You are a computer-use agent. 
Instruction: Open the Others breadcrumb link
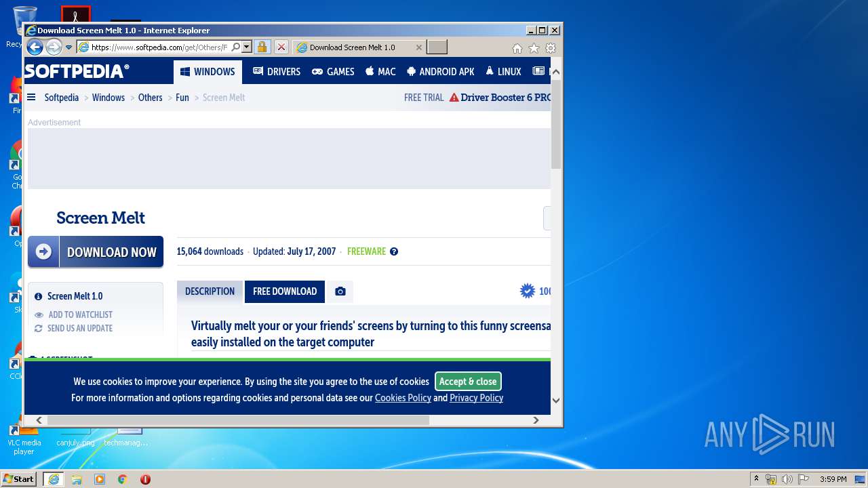click(151, 98)
